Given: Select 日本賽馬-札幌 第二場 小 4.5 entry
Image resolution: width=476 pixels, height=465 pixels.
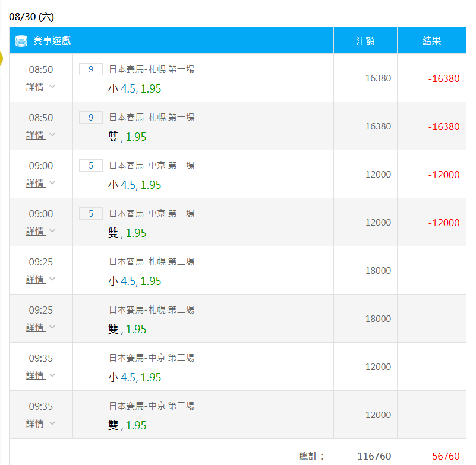Looking at the screenshot, I should point(152,271).
